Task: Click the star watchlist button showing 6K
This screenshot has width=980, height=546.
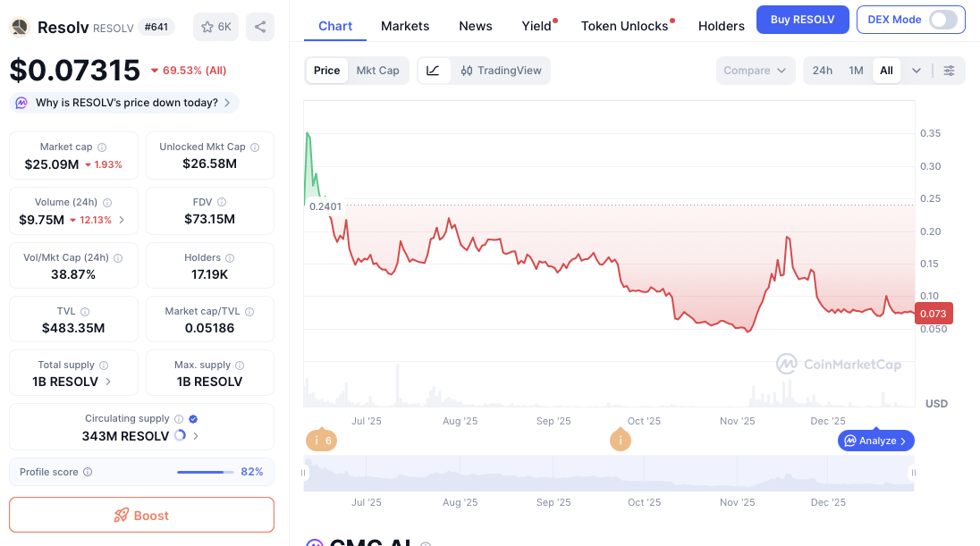Action: click(216, 27)
